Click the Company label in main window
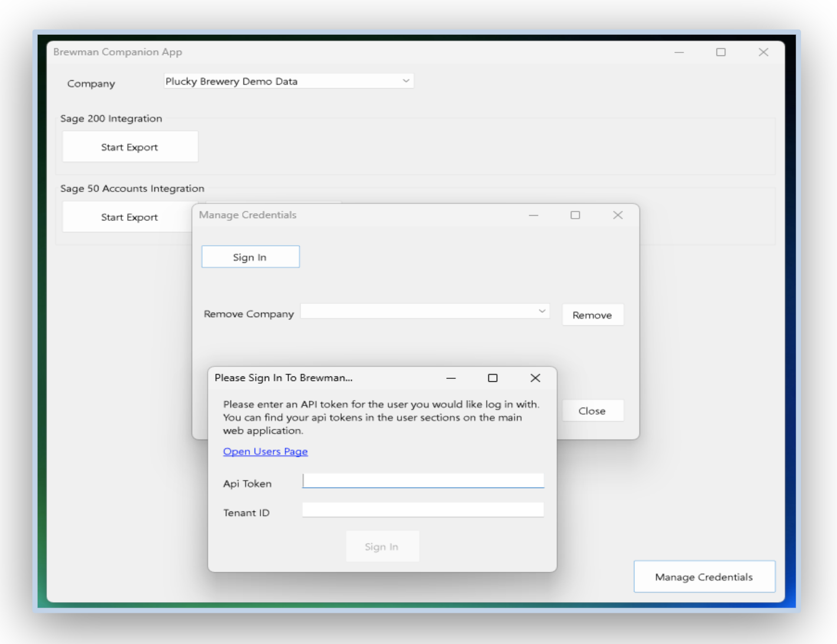837x644 pixels. (91, 84)
